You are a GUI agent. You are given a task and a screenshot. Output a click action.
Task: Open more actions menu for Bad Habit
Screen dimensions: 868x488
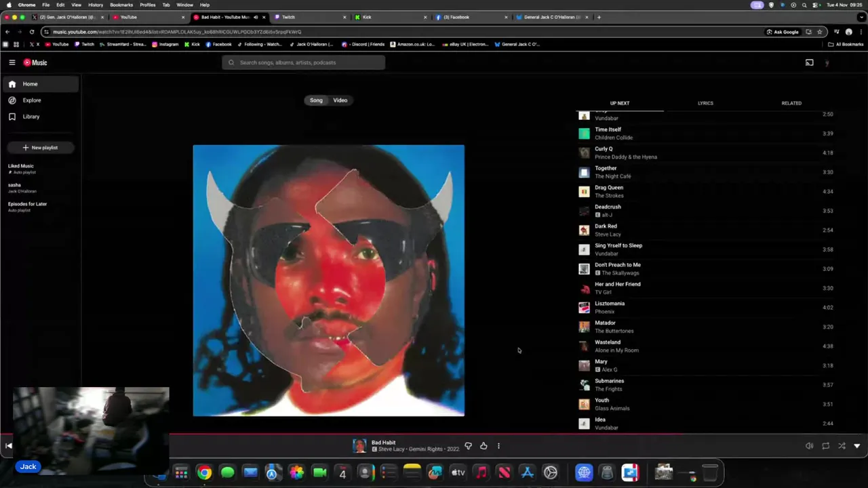498,446
